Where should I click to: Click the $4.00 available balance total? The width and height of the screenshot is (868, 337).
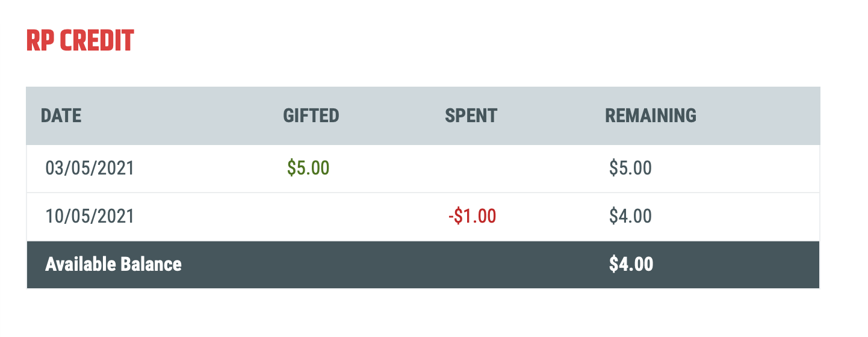tap(631, 264)
